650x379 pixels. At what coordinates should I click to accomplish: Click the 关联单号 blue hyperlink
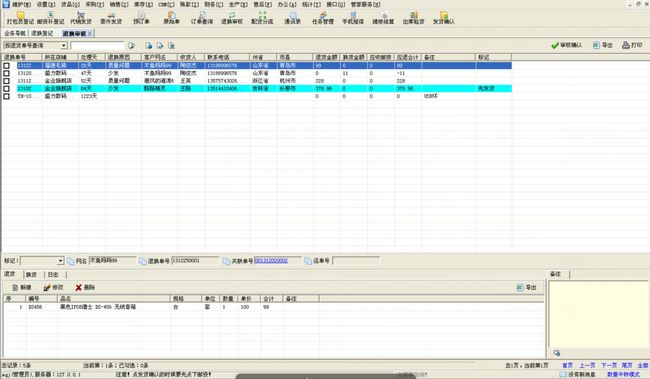[271, 260]
